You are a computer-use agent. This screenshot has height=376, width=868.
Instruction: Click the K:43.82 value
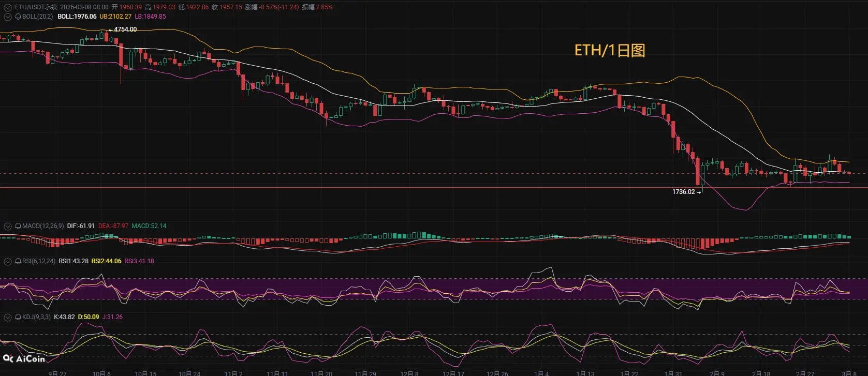point(64,317)
